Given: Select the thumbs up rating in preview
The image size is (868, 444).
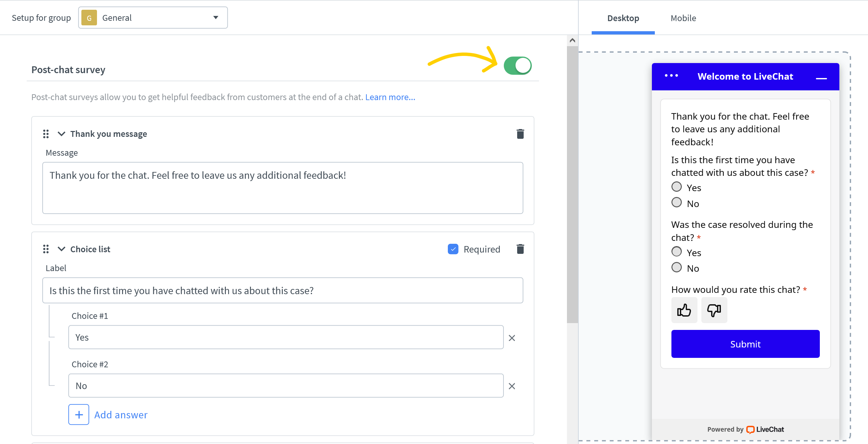Looking at the screenshot, I should click(684, 310).
